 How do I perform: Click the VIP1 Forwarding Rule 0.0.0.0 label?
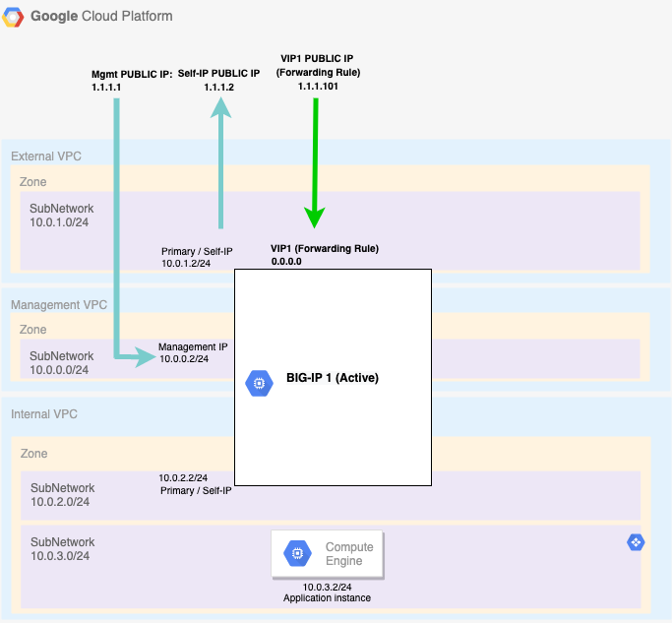(x=324, y=255)
